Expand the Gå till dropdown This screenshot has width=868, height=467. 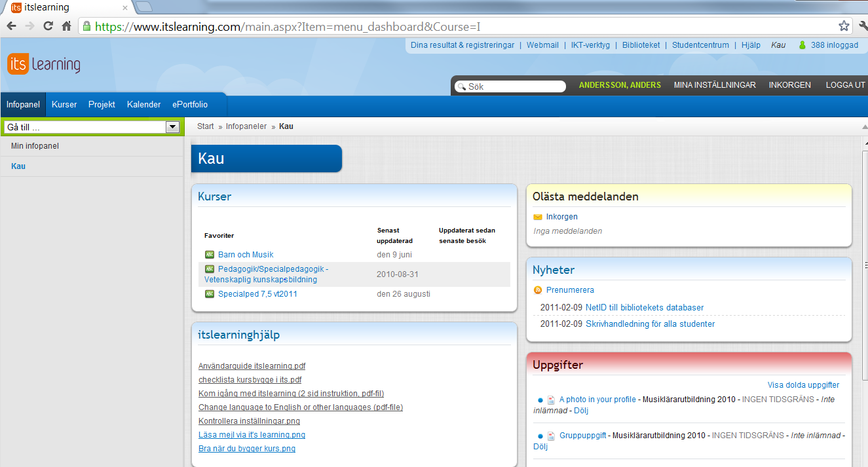(173, 127)
